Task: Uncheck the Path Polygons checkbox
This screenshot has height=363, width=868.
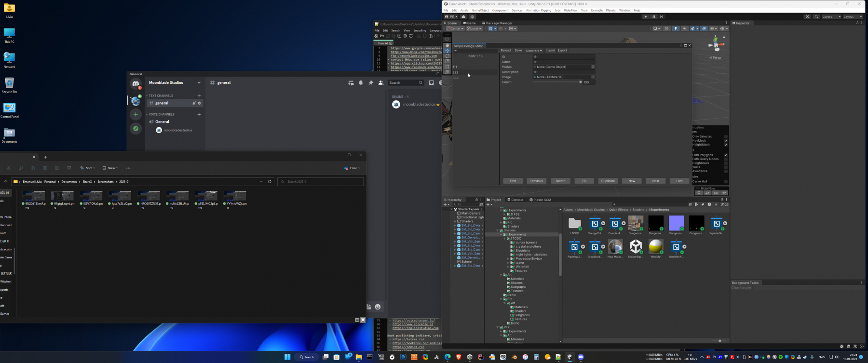Action: point(726,155)
